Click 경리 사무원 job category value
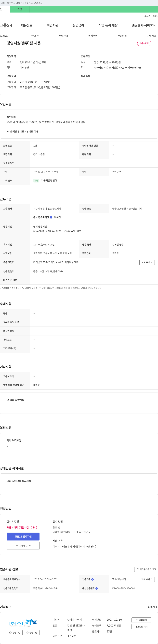The image size is (158, 644). pyautogui.click(x=39, y=154)
